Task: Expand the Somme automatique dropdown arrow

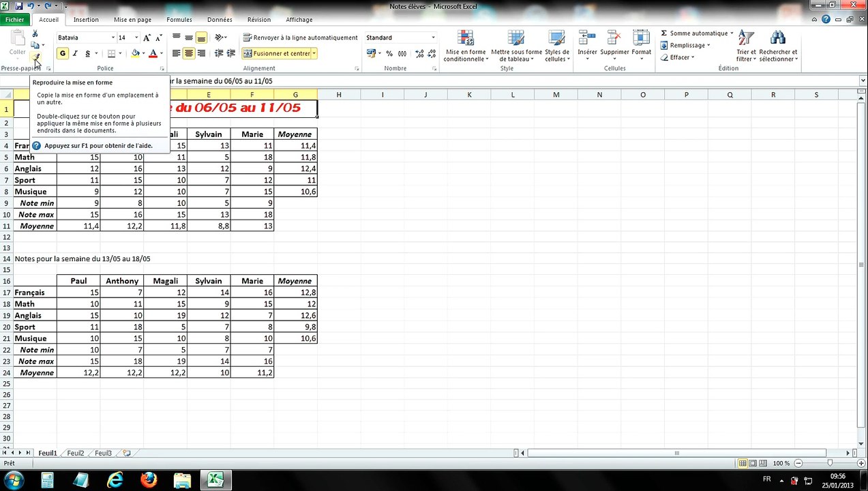Action: (732, 33)
